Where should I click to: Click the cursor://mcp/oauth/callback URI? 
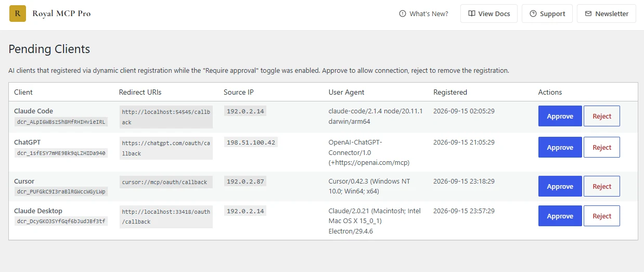[166, 182]
